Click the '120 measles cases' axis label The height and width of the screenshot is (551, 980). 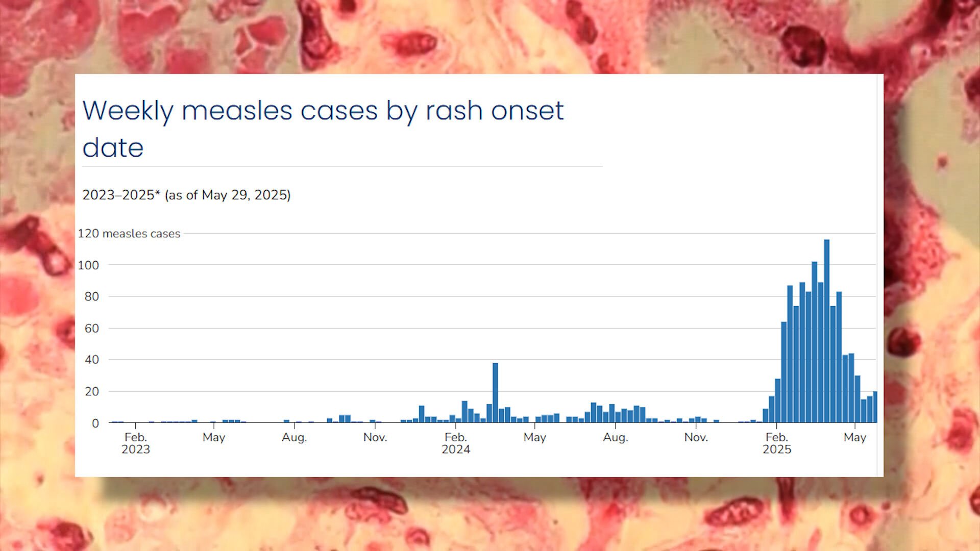(129, 234)
